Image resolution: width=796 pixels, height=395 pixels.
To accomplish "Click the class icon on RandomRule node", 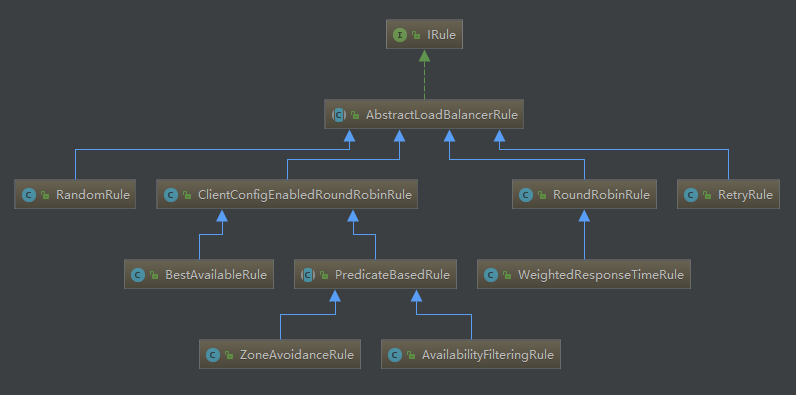I will pos(29,194).
